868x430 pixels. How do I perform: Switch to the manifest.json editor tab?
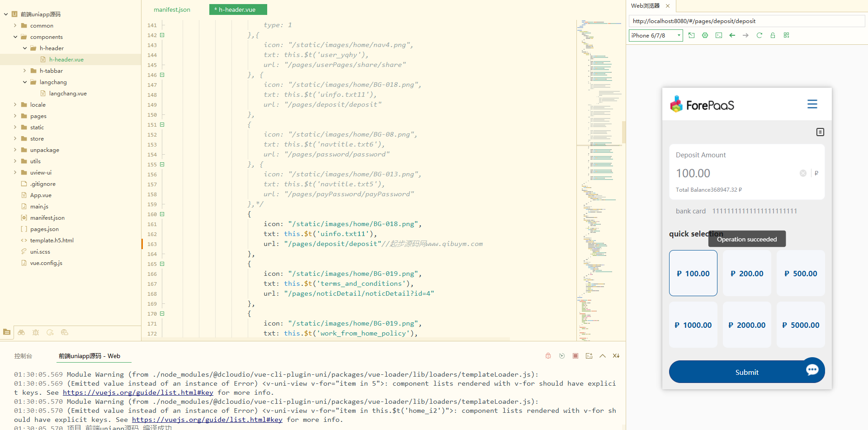coord(172,9)
